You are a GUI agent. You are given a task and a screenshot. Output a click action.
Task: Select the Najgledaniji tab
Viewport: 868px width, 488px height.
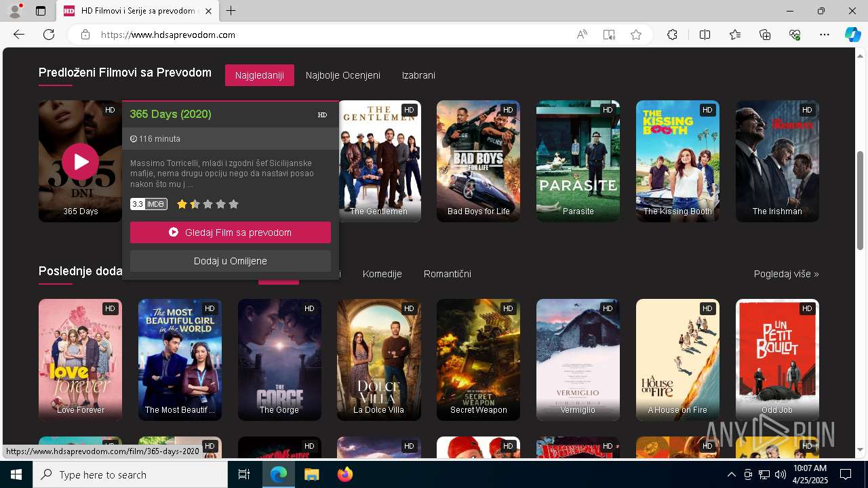(x=260, y=75)
